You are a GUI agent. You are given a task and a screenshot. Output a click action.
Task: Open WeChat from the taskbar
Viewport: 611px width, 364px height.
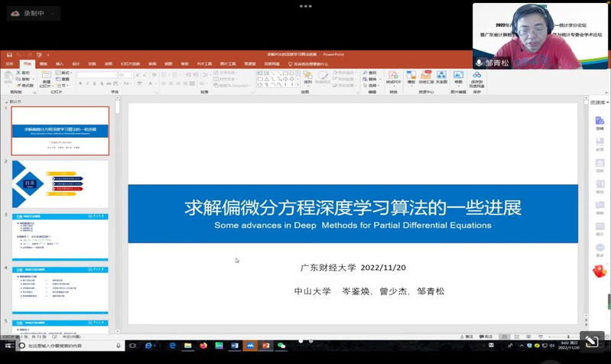pos(281,346)
